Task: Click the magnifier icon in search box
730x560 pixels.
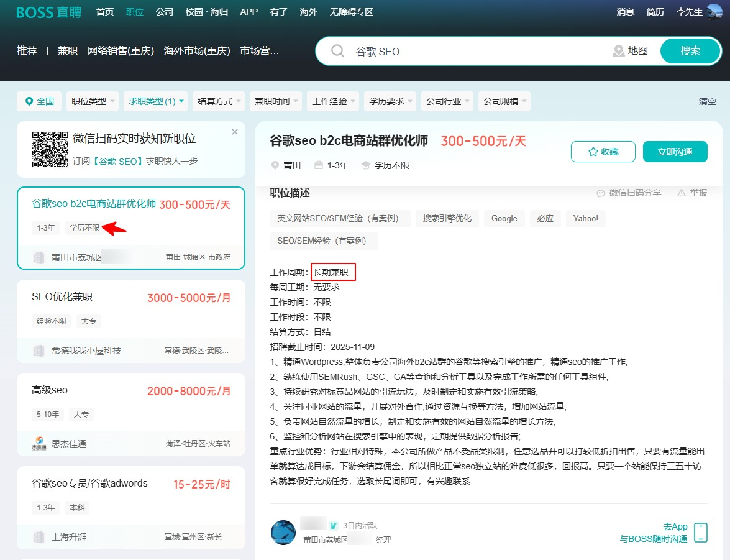Action: (x=338, y=52)
